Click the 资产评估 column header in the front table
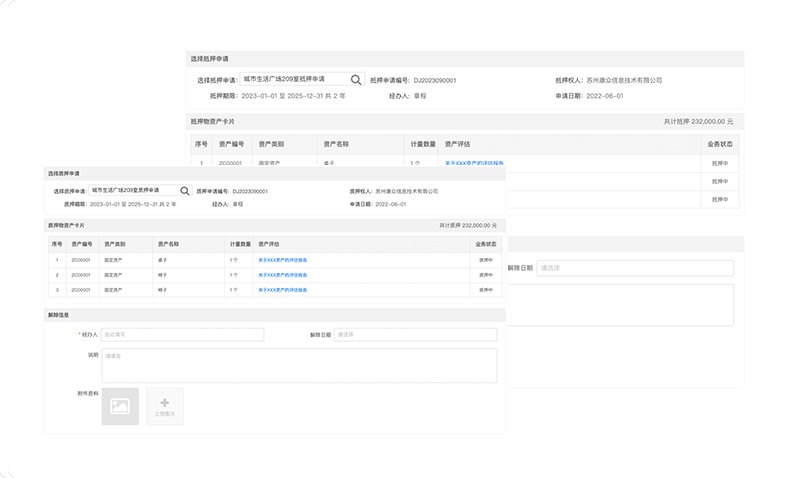 click(268, 244)
